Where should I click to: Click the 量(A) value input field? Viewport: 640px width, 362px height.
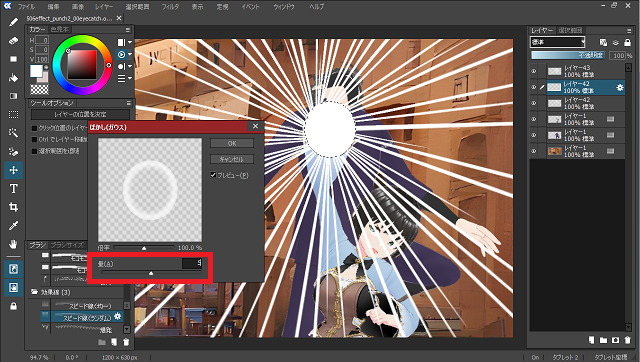[192, 263]
